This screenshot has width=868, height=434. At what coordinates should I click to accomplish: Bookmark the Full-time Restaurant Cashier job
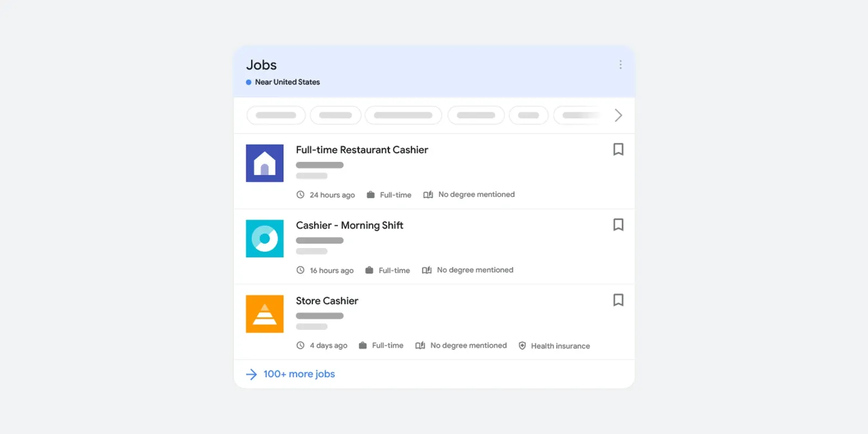[618, 149]
